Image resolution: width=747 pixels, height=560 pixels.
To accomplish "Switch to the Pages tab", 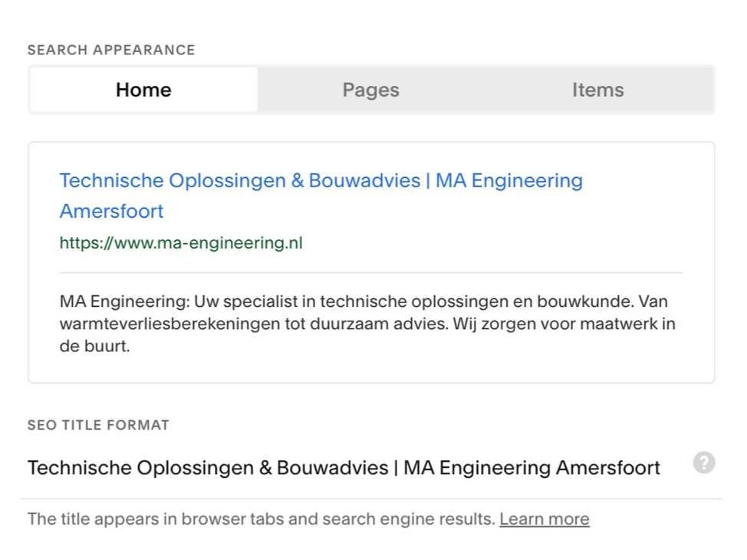I will pyautogui.click(x=371, y=90).
